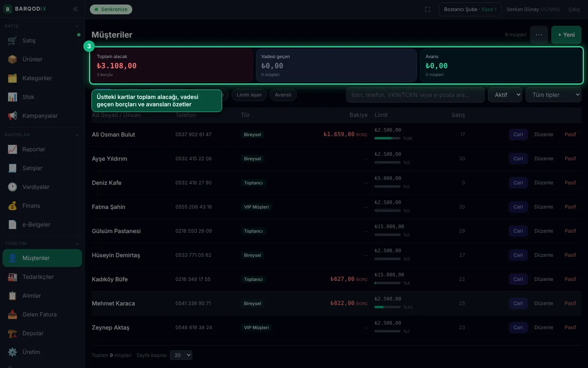Open the Tedarikçiler factory icon
The height and width of the screenshot is (368, 588).
coord(12,277)
